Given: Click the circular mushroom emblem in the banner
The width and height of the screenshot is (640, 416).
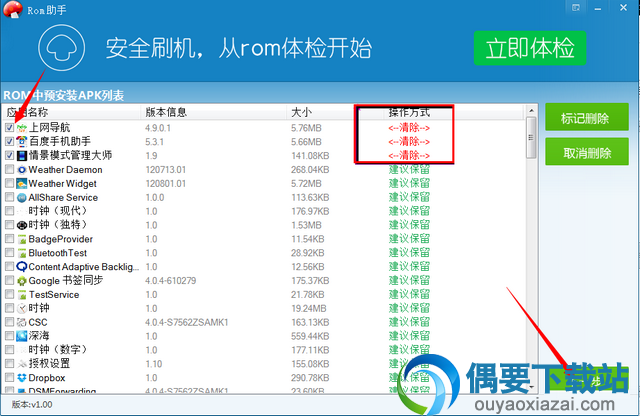Looking at the screenshot, I should click(x=62, y=47).
